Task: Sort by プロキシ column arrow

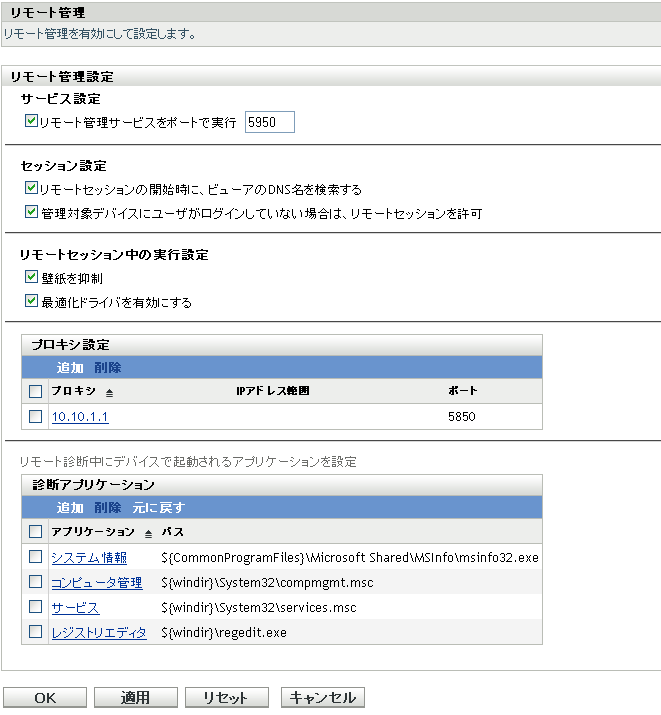Action: pyautogui.click(x=109, y=393)
